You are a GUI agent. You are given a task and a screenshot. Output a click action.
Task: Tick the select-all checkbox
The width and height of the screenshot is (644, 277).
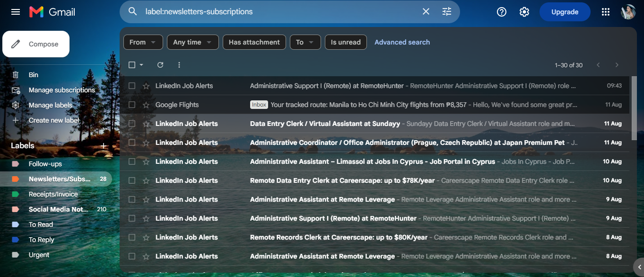pos(132,65)
